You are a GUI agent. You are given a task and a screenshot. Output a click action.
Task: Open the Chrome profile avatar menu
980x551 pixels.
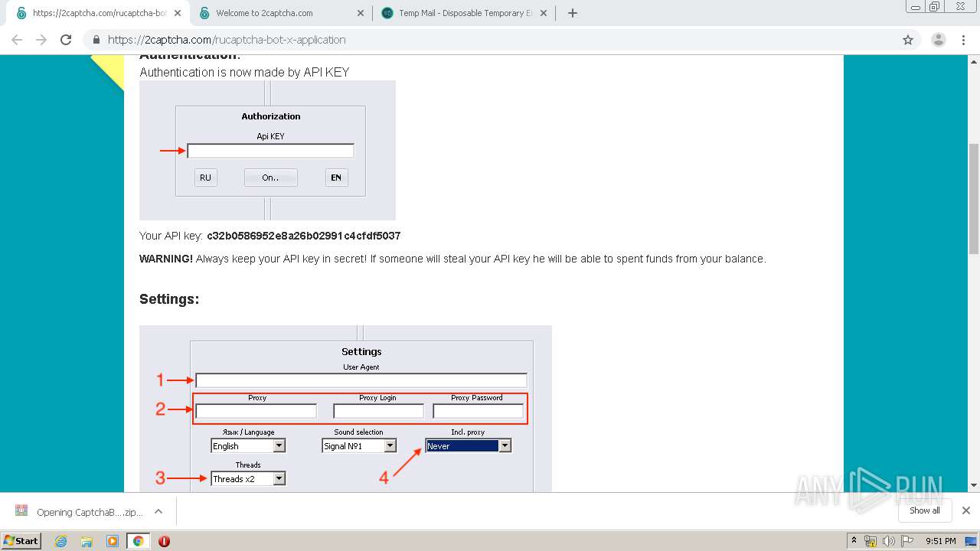(938, 40)
